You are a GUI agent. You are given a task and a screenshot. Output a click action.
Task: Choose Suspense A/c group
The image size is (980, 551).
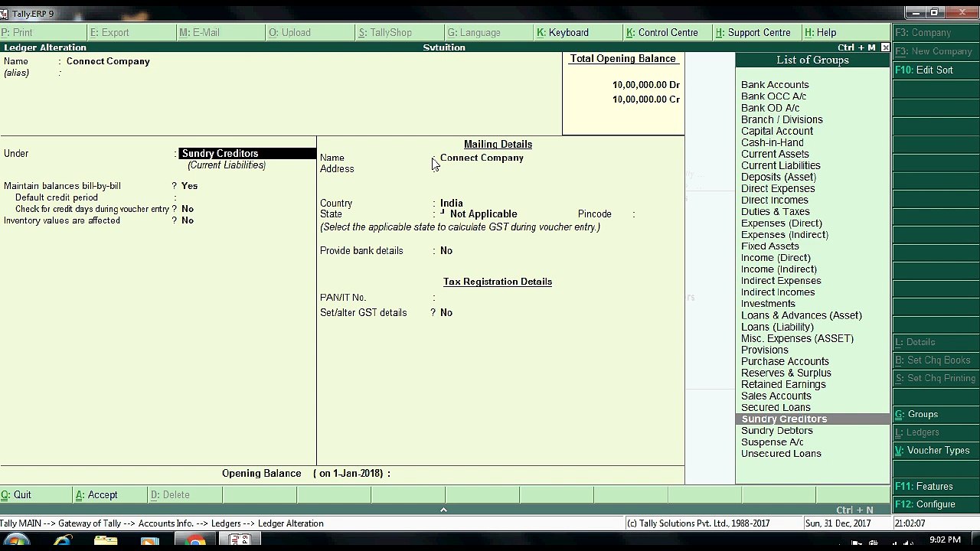click(772, 442)
